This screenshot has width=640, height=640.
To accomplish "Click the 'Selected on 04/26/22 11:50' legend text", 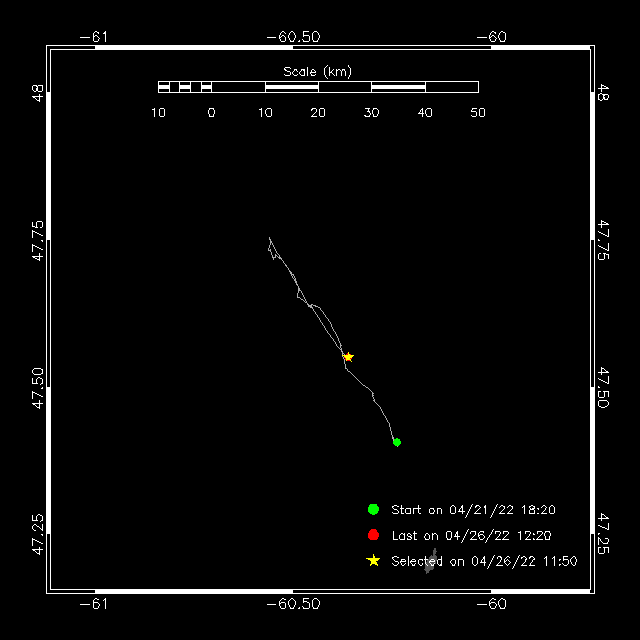I will coord(484,562).
